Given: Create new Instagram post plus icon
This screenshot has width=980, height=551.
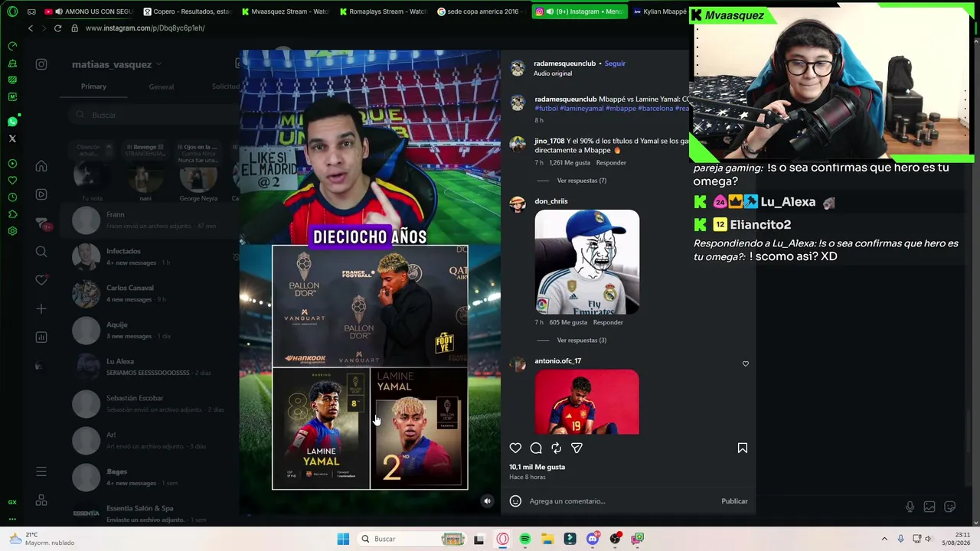Looking at the screenshot, I should pos(41,308).
